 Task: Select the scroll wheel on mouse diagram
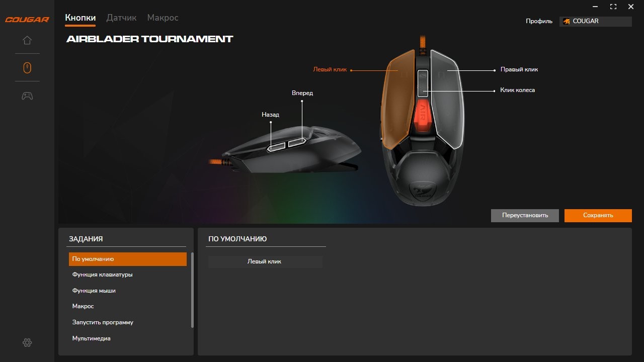(x=423, y=83)
